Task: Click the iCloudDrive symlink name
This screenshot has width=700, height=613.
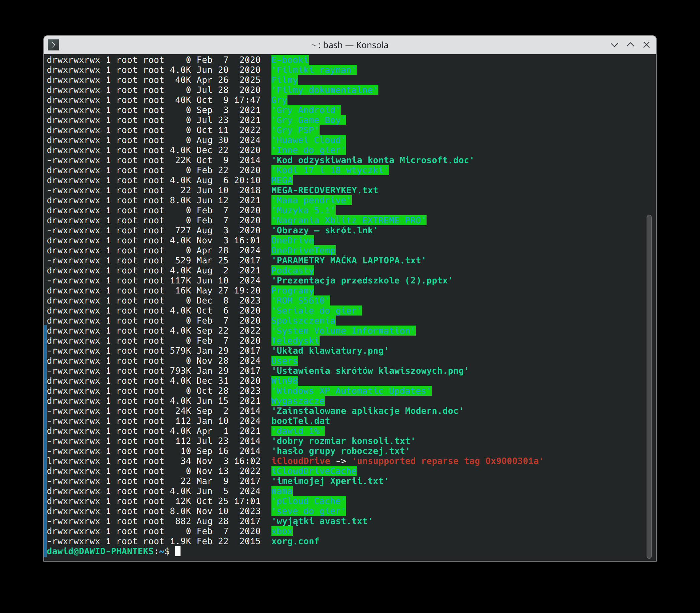Action: pos(301,461)
